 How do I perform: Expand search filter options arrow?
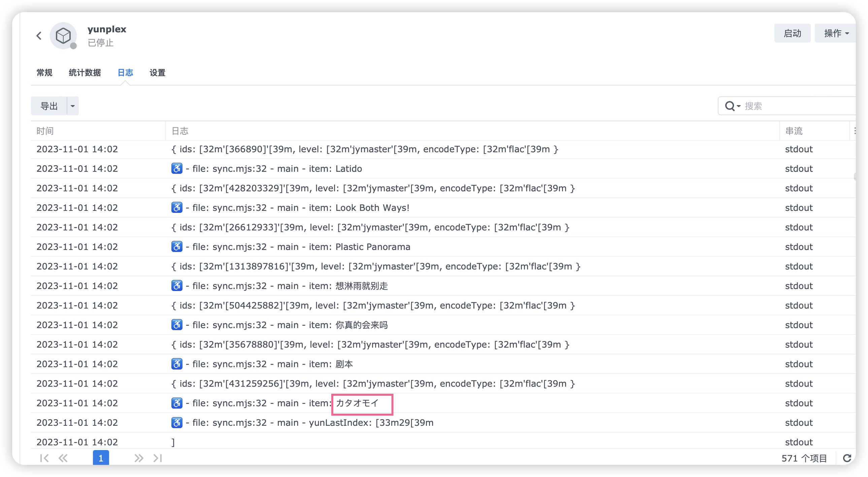[x=739, y=106]
